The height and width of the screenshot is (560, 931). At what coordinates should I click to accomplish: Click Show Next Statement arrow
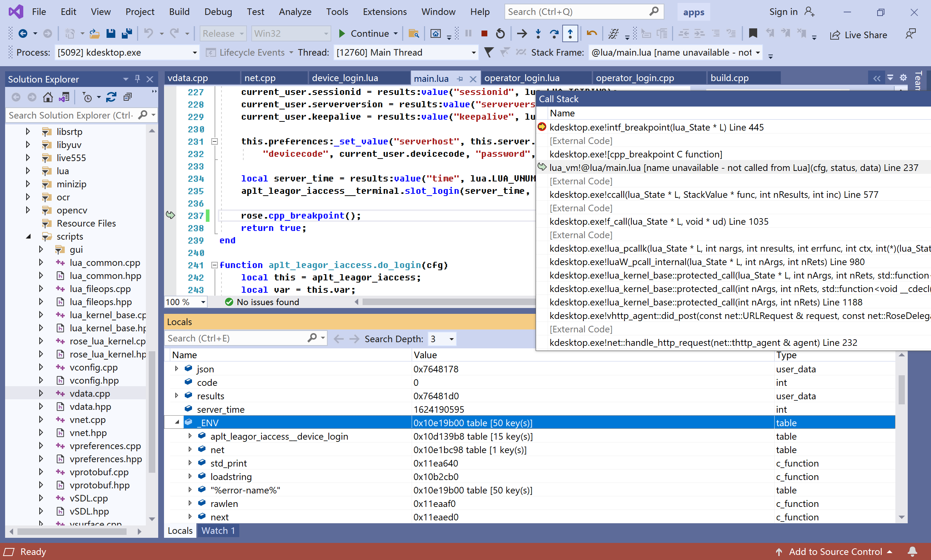[x=522, y=33]
